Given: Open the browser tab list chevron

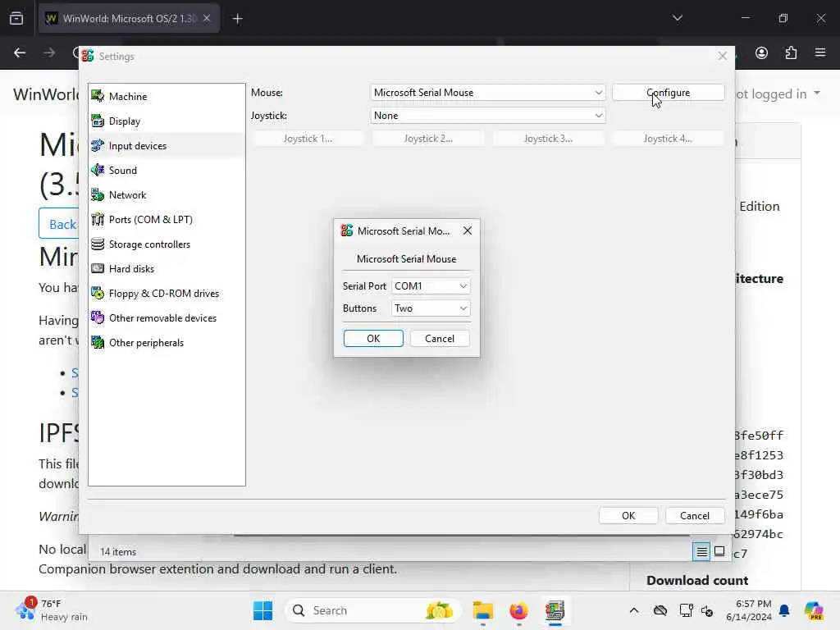Looking at the screenshot, I should click(678, 18).
